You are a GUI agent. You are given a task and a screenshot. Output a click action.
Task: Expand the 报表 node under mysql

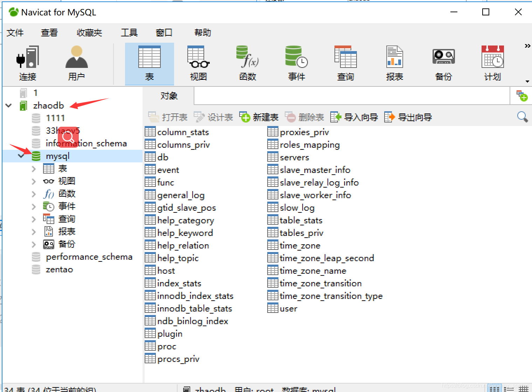[x=34, y=232]
